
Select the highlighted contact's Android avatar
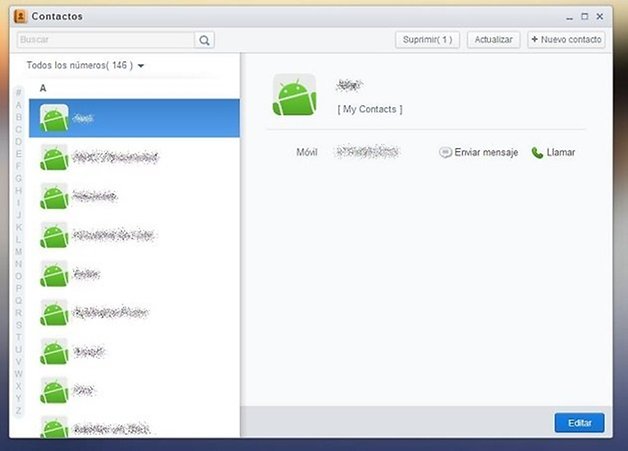(x=54, y=118)
